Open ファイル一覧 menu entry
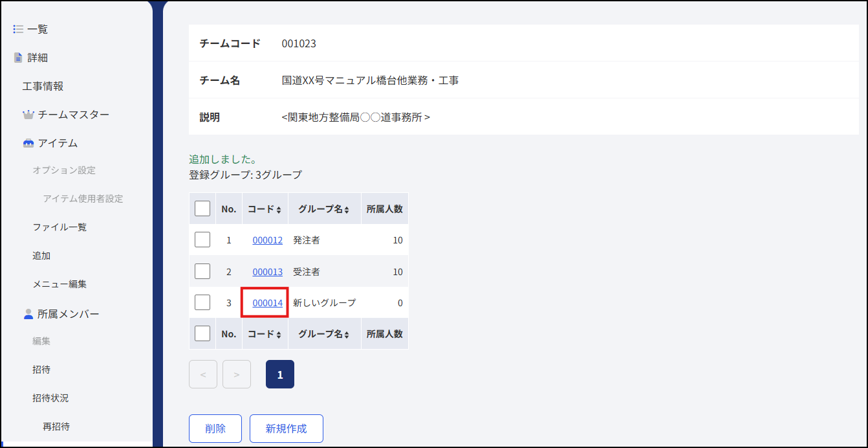Screen dimensions: 868x448 coord(60,227)
